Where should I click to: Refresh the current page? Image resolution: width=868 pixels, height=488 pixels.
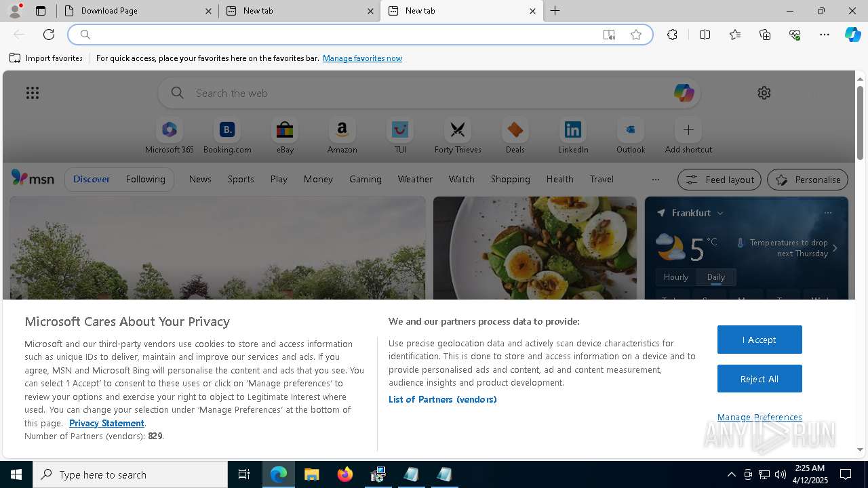(x=49, y=35)
